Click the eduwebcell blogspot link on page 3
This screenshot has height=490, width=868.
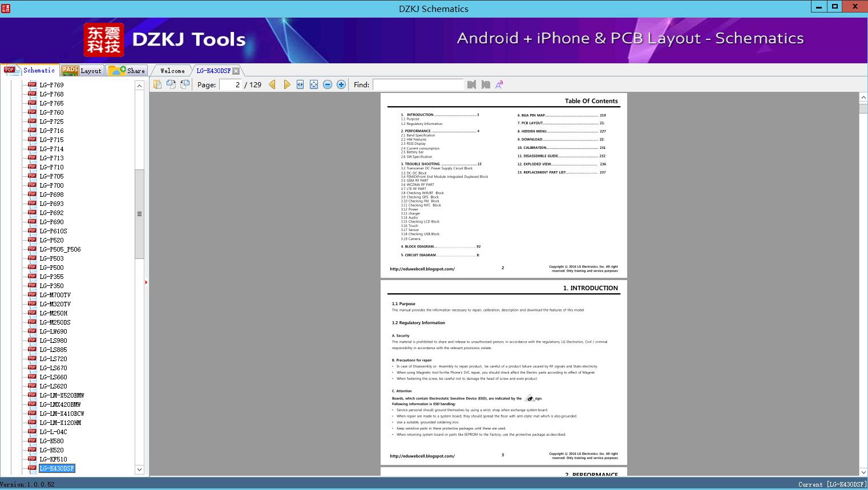tap(422, 456)
